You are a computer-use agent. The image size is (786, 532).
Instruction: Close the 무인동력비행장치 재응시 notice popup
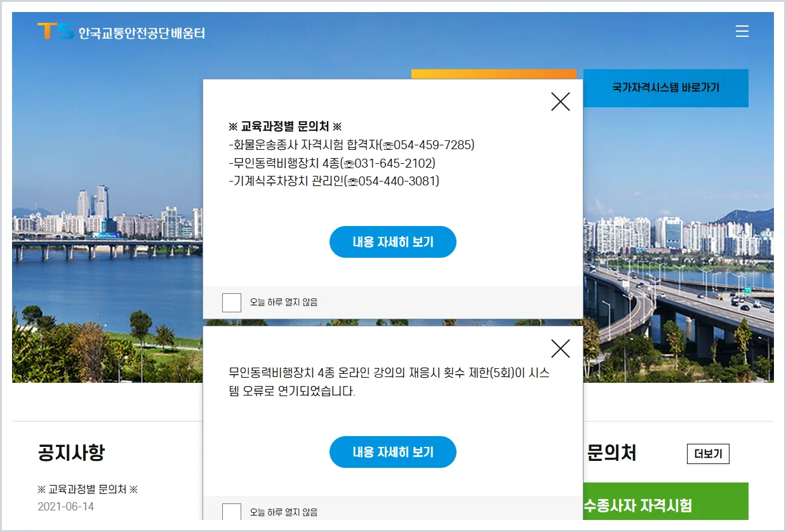coord(560,349)
